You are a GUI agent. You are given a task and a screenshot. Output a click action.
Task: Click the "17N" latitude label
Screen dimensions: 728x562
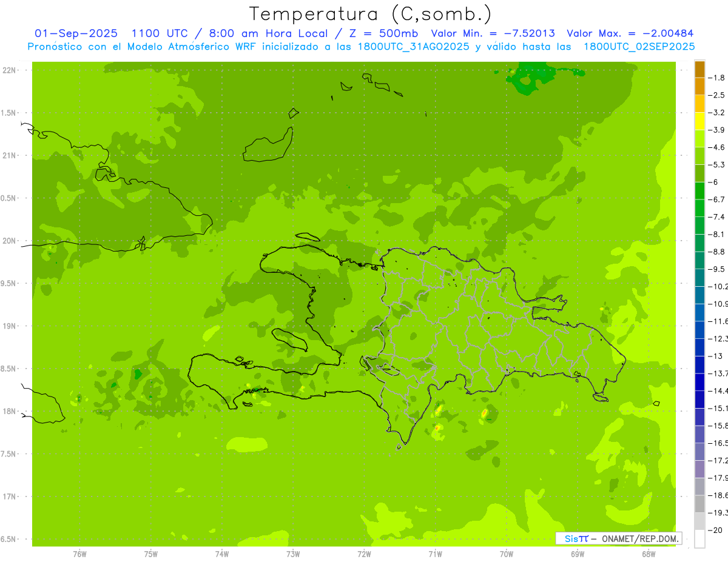[x=9, y=497]
